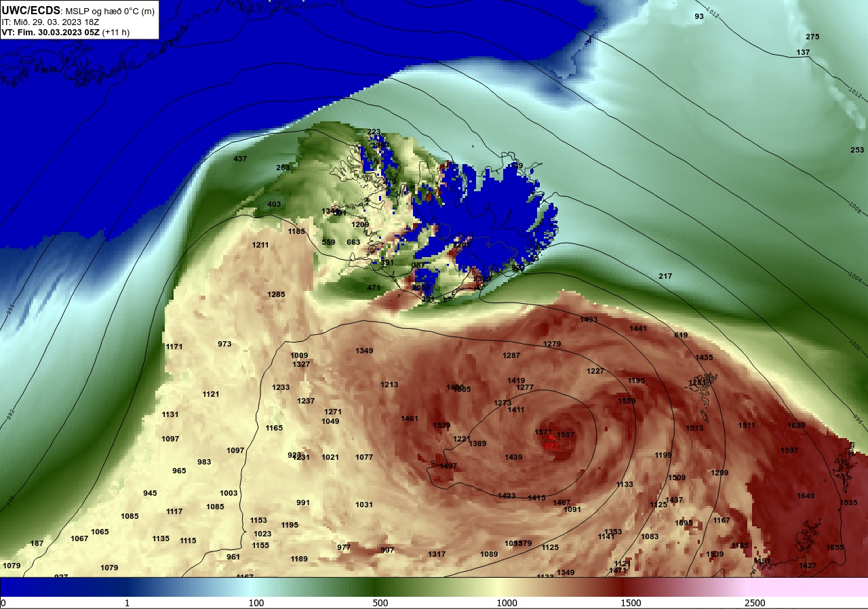Click the 1597 value on the map

point(789,450)
